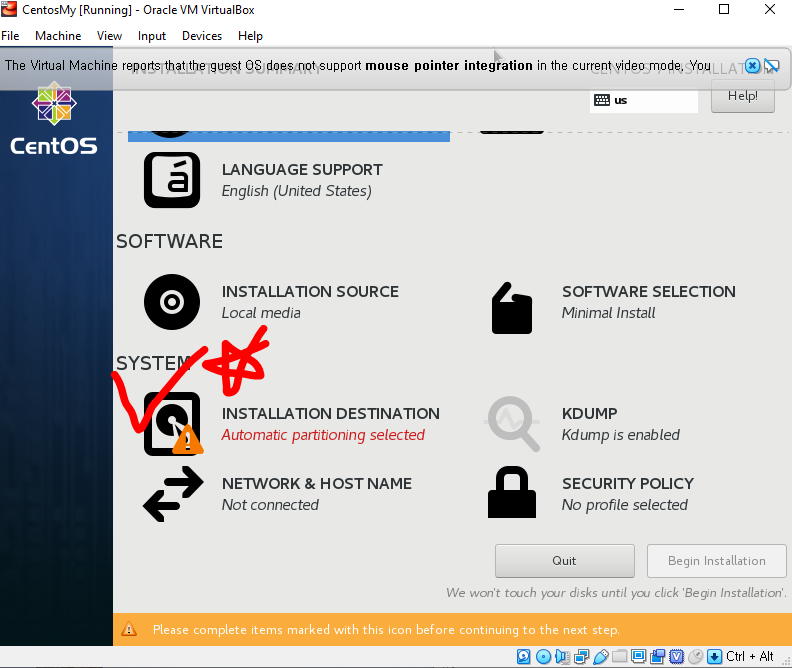Click KDUMP label

pos(589,414)
